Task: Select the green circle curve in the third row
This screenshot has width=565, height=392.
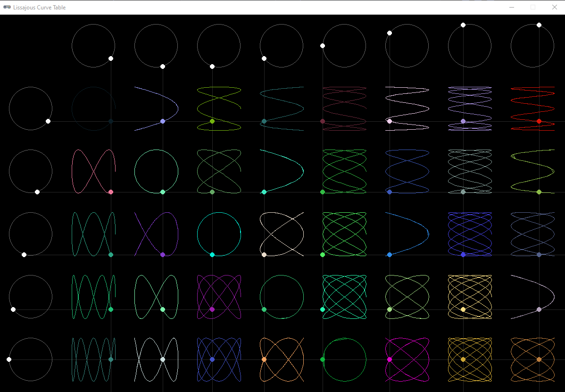Action: (x=156, y=171)
